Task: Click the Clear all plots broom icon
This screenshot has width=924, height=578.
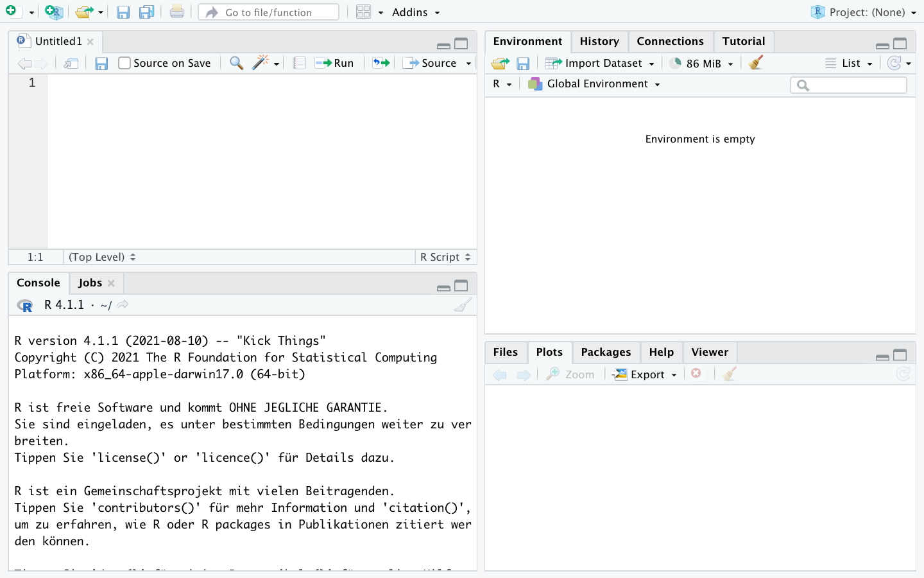Action: (x=729, y=374)
